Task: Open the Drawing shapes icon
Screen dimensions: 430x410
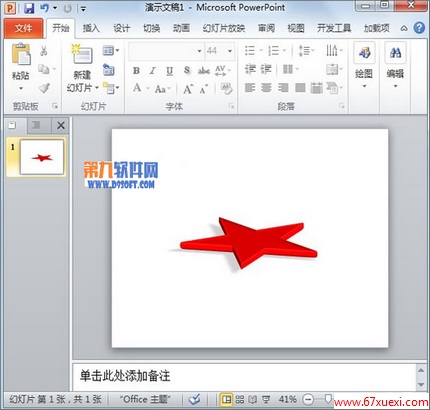Action: (x=364, y=53)
